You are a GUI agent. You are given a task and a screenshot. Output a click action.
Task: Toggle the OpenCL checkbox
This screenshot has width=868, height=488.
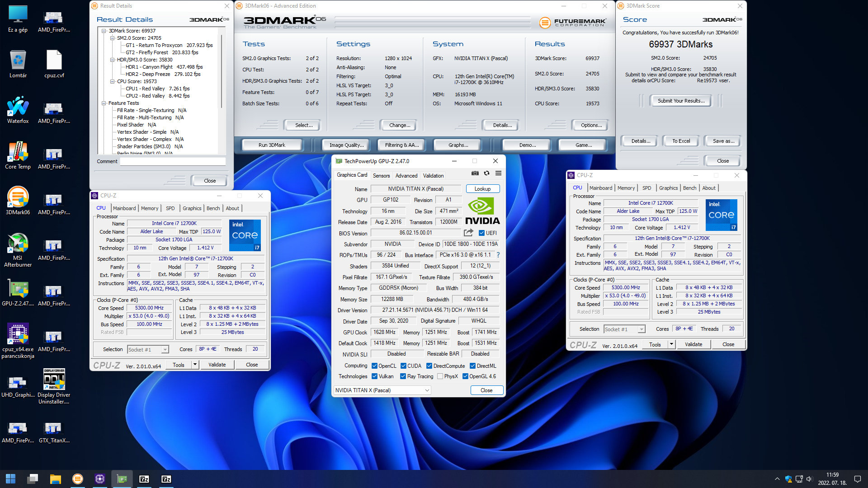point(374,366)
